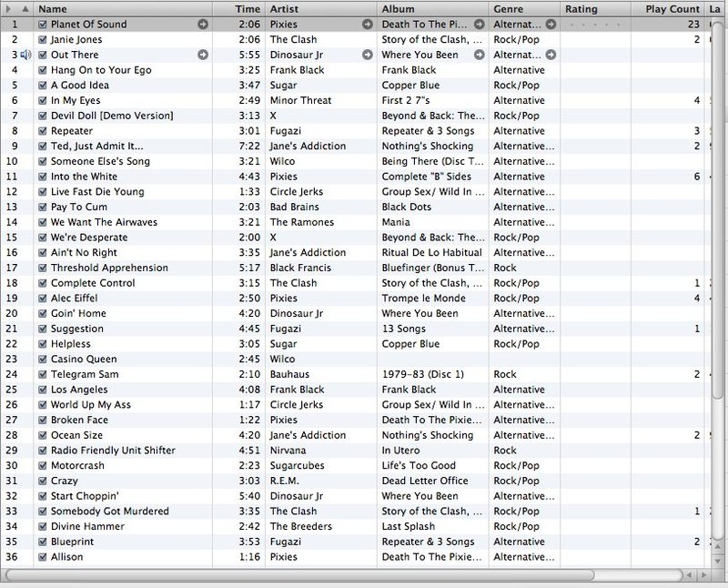The height and width of the screenshot is (588, 728).
Task: Select Devil Doll [Demo Version] track
Action: point(112,116)
